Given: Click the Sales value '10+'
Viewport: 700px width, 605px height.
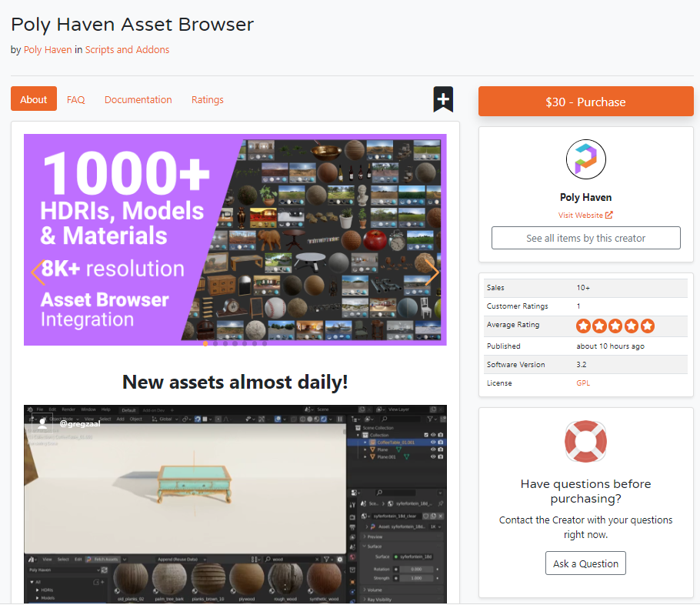Looking at the screenshot, I should click(583, 288).
